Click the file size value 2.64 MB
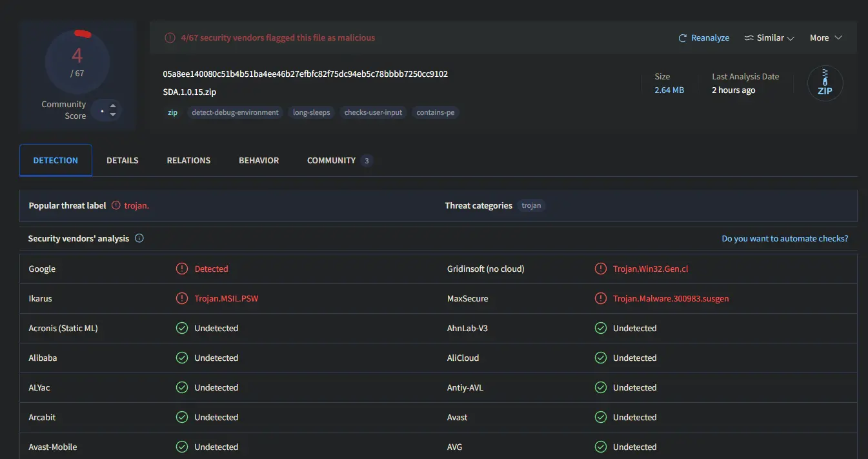The width and height of the screenshot is (868, 459). (x=669, y=90)
